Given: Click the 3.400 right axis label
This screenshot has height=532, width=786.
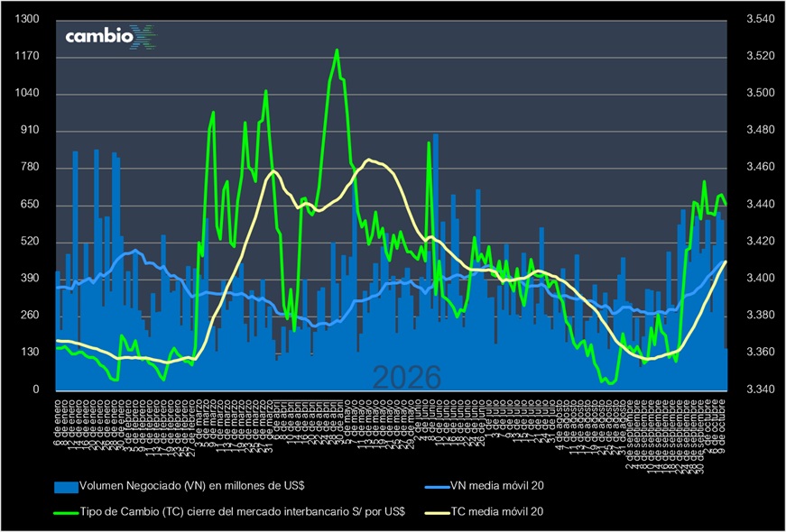Looking at the screenshot, I should point(761,279).
